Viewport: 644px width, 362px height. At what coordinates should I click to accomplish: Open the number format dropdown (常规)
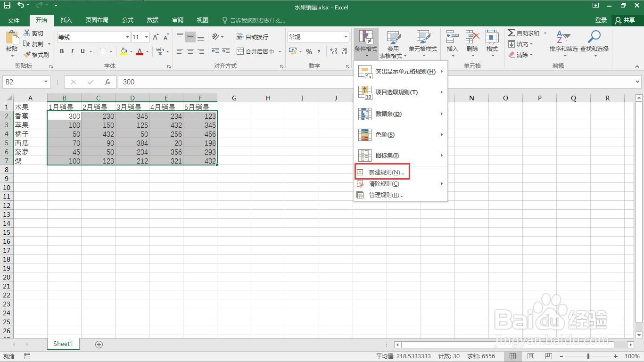[x=346, y=37]
